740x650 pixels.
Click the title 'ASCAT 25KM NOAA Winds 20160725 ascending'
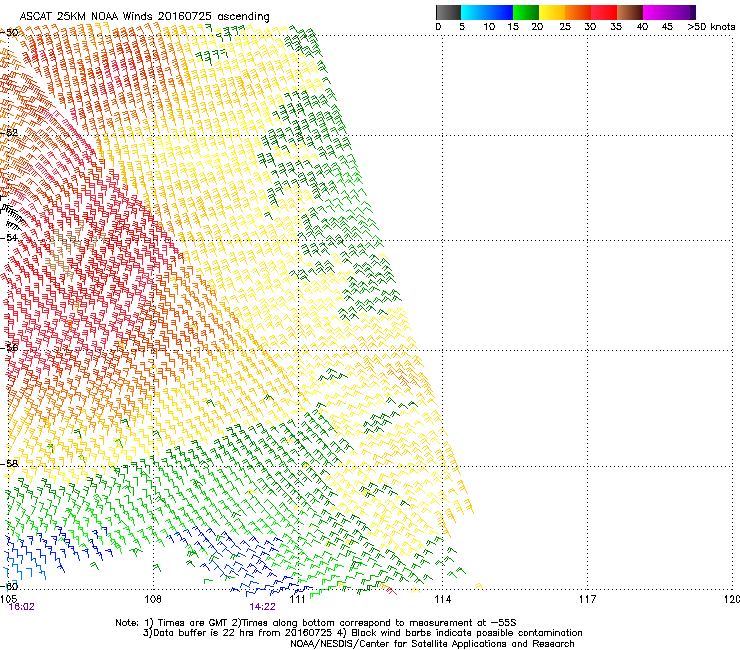coord(144,17)
